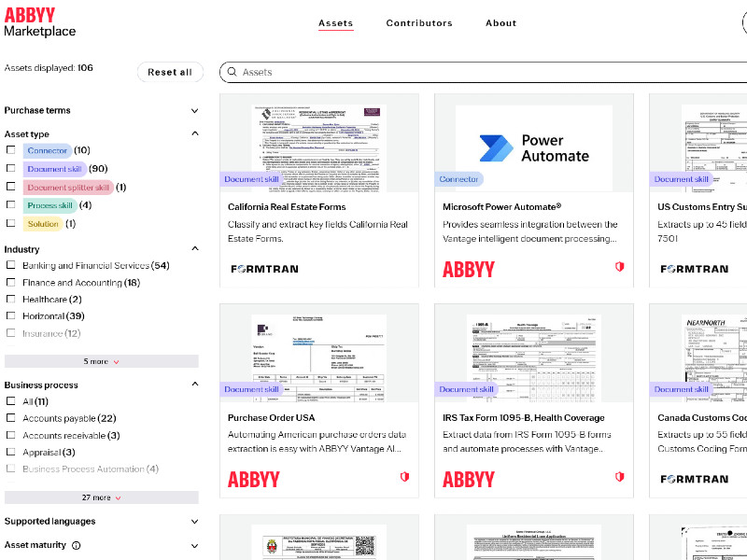This screenshot has width=747, height=560.
Task: Collapse the Industry filter section
Action: (195, 248)
